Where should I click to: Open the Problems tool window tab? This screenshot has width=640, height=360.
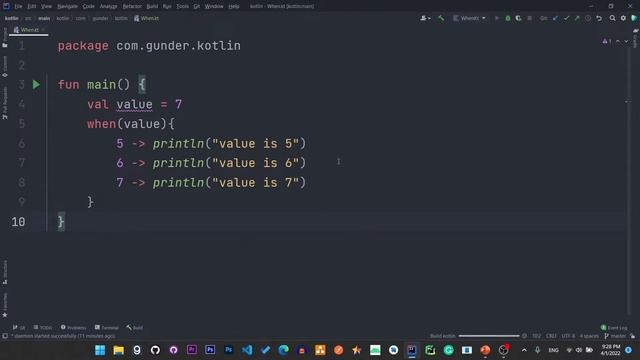[x=73, y=327]
